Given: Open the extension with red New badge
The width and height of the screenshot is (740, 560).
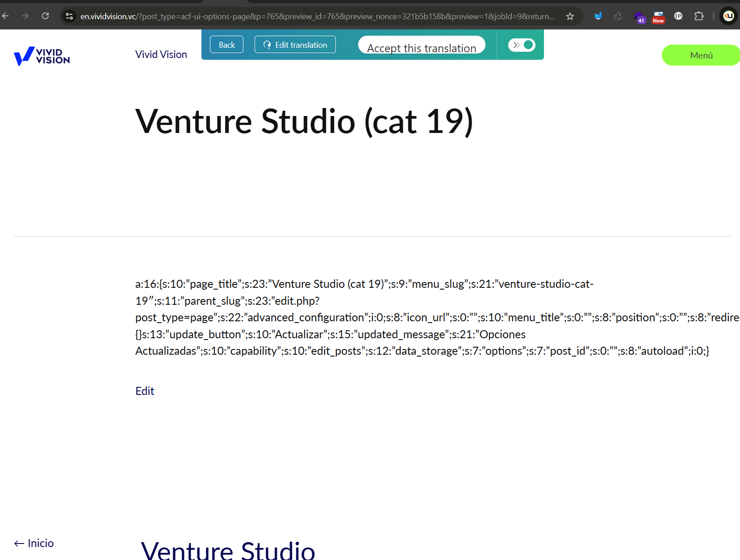Looking at the screenshot, I should click(658, 17).
